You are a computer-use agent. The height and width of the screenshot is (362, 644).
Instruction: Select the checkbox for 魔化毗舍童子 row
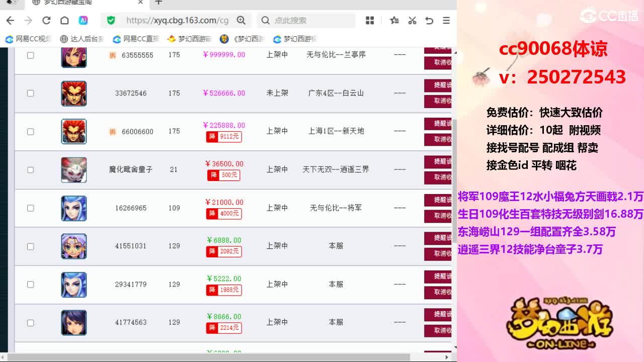pyautogui.click(x=31, y=170)
